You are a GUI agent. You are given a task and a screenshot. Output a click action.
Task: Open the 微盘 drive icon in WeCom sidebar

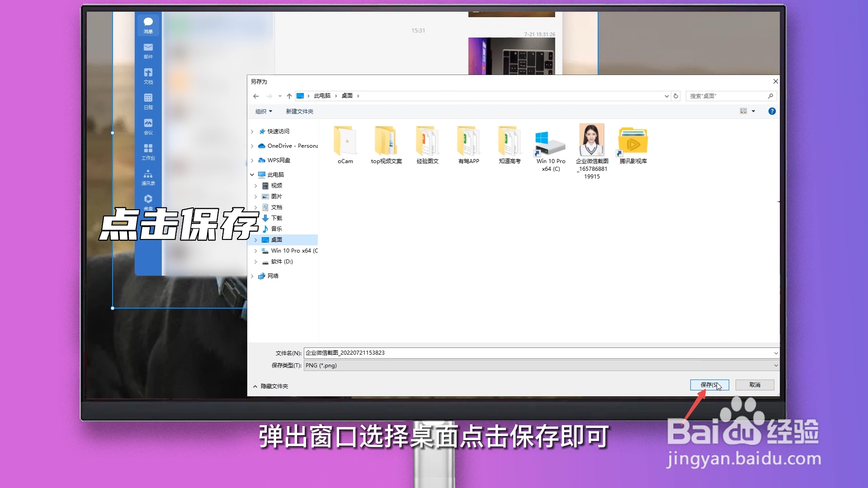pyautogui.click(x=148, y=202)
